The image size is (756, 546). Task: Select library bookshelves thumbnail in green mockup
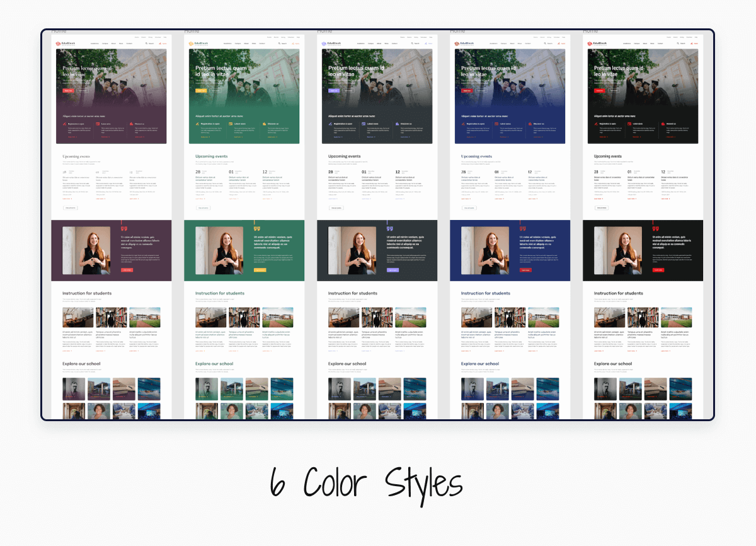click(244, 318)
